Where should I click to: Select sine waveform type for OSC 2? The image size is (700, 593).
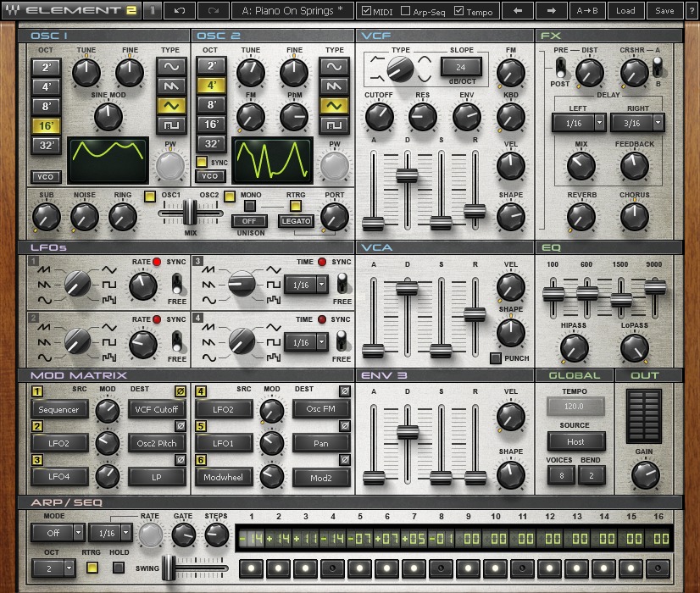[334, 66]
